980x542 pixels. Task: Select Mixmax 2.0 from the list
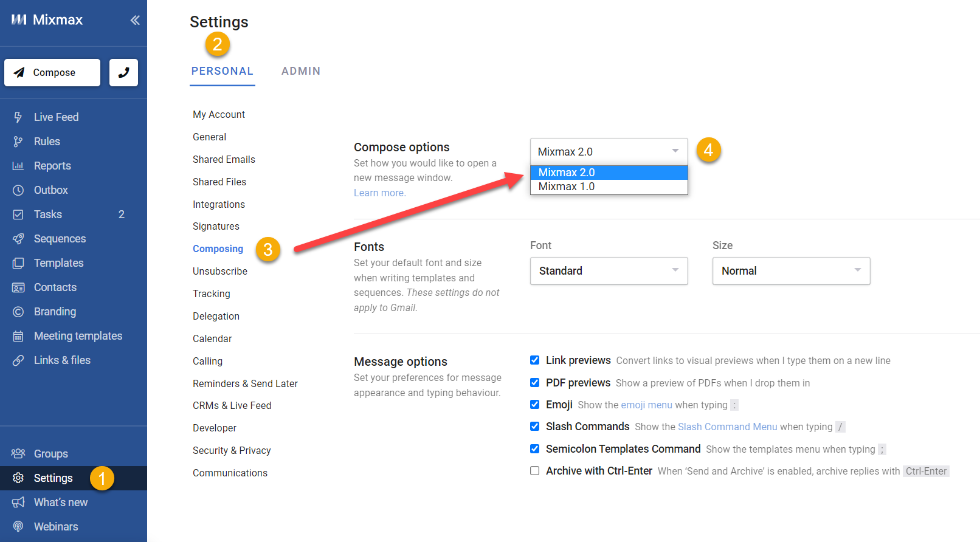[x=609, y=173]
